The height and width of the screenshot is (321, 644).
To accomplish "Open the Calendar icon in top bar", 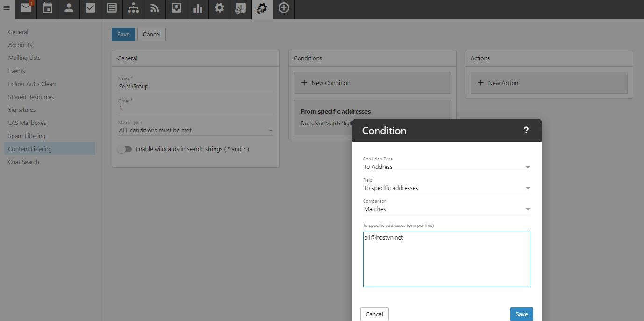I will [x=47, y=8].
